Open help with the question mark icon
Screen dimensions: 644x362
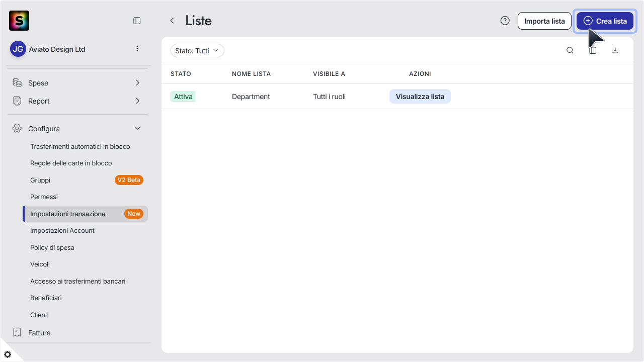point(505,21)
